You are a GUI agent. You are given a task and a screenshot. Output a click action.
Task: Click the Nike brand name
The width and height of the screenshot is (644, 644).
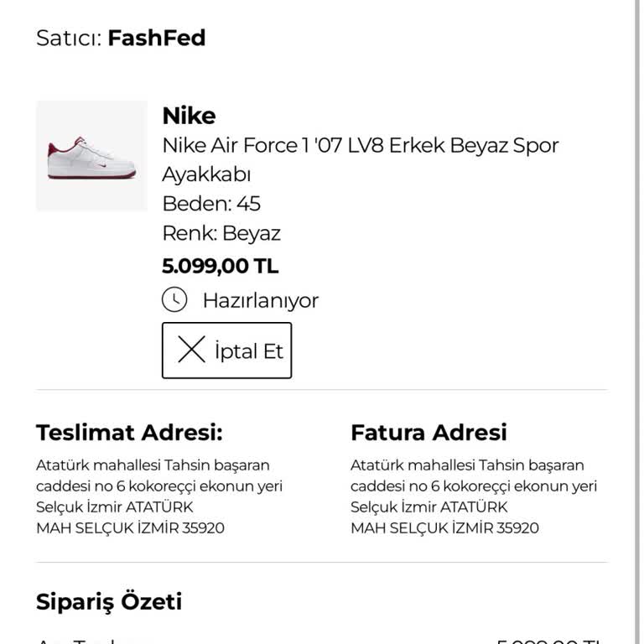pos(189,116)
